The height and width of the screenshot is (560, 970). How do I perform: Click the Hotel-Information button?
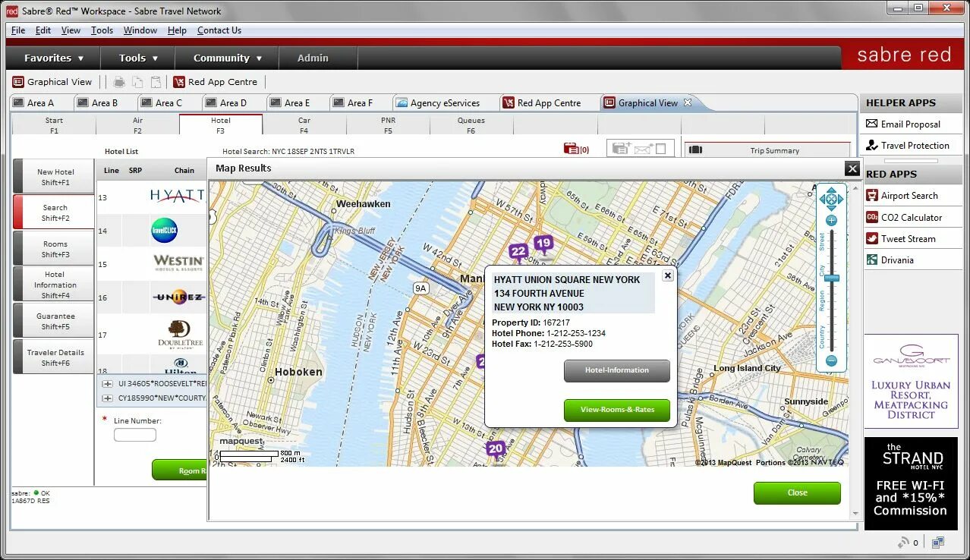click(x=617, y=370)
